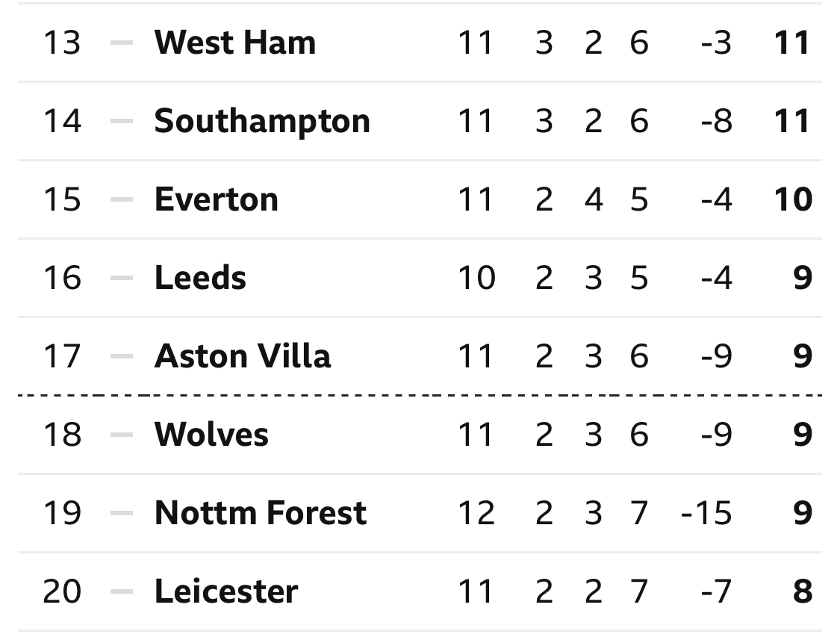Click Leicester's 8 points total
Image resolution: width=840 pixels, height=637 pixels.
(x=803, y=591)
